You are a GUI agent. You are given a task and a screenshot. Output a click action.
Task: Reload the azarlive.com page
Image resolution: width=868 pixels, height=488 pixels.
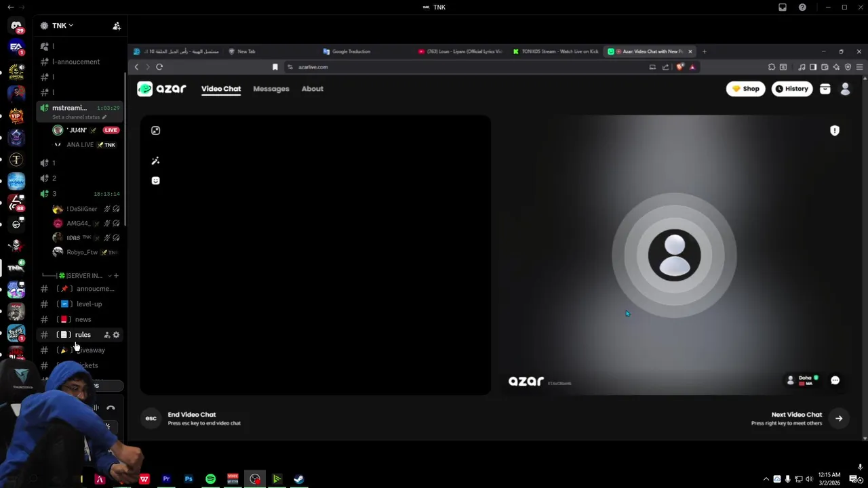click(159, 67)
